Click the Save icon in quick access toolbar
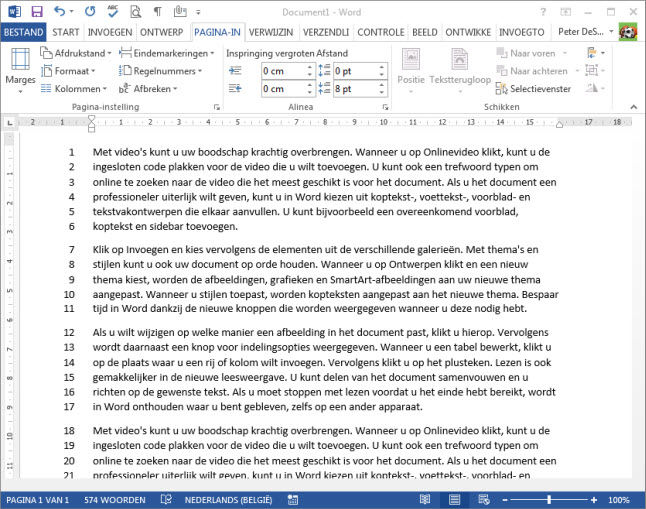This screenshot has height=509, width=646. click(37, 12)
